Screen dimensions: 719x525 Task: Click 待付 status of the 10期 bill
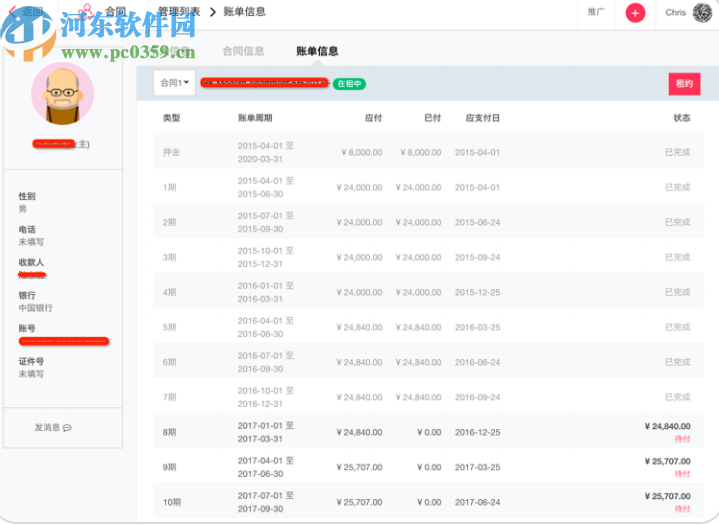(x=682, y=509)
